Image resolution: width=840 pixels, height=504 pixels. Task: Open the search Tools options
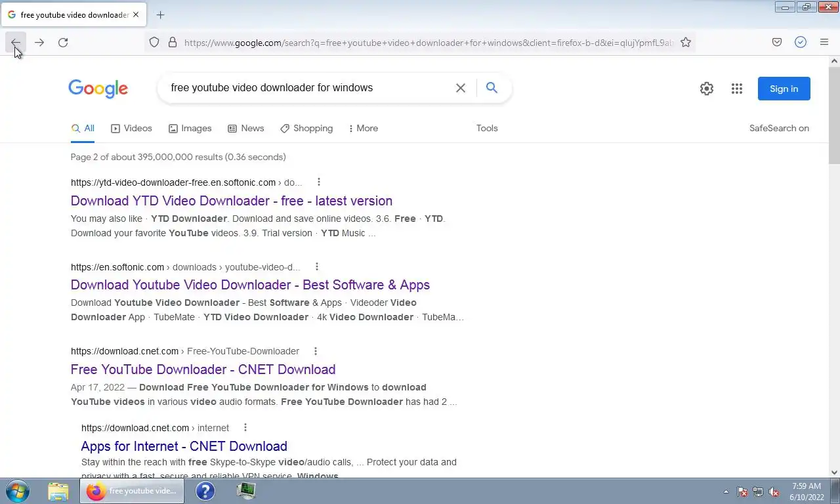[487, 129]
